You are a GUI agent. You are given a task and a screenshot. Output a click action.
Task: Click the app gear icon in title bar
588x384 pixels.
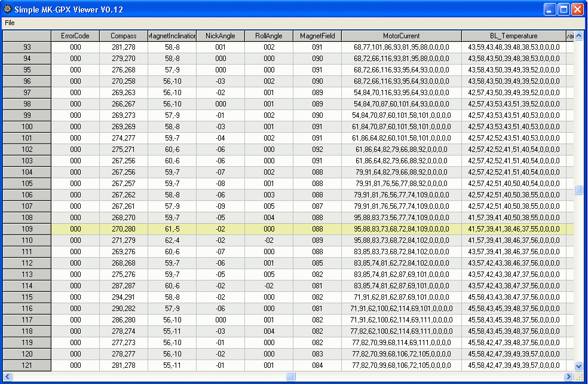click(8, 9)
